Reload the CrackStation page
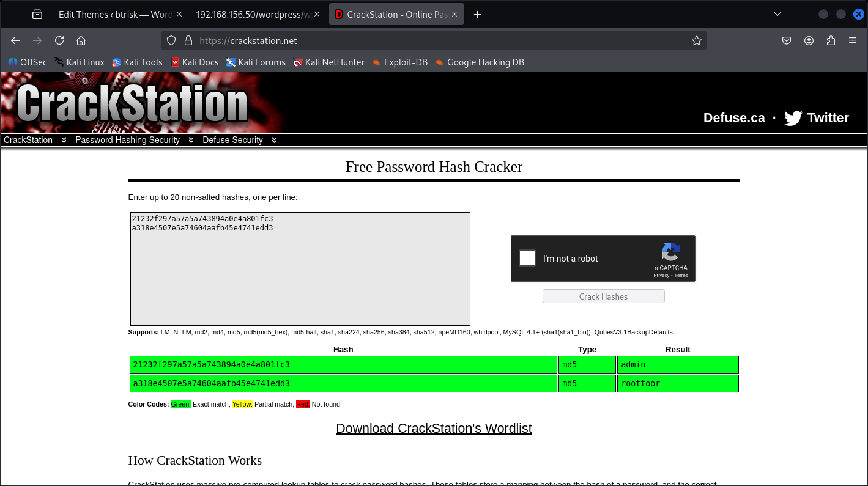 tap(59, 40)
